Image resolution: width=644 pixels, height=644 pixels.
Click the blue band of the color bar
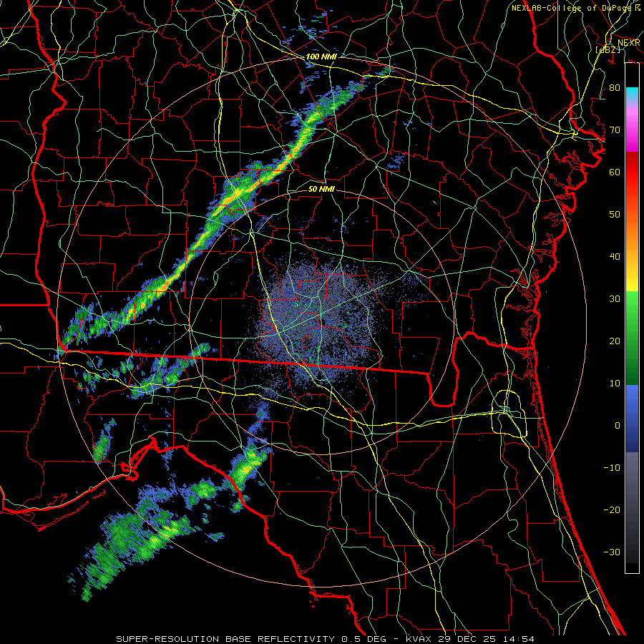pyautogui.click(x=632, y=418)
